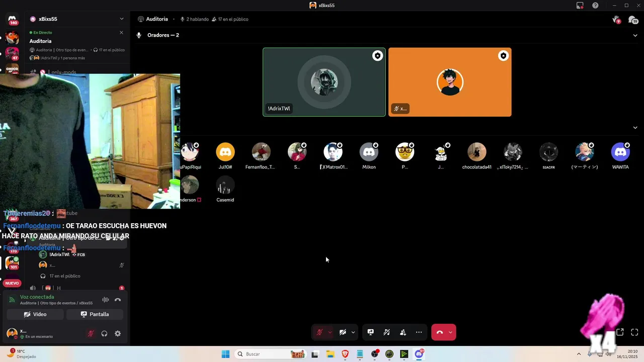The height and width of the screenshot is (362, 644).
Task: Select the orange speaker tile
Action: click(x=450, y=82)
